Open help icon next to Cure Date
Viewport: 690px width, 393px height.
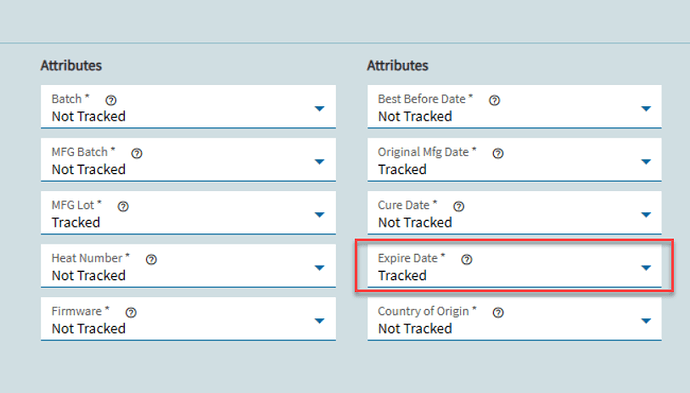click(x=459, y=206)
